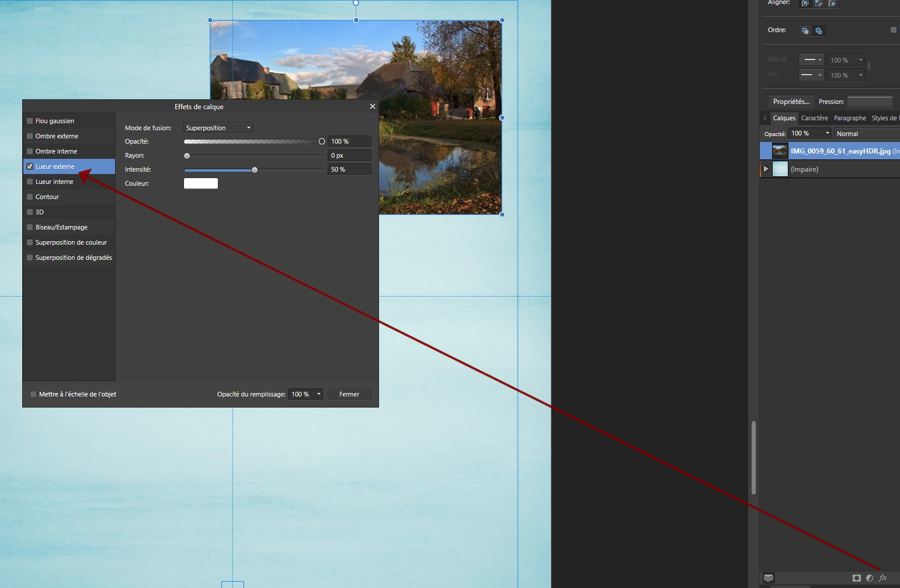Click the first Aligner stroke alignment icon
This screenshot has width=900, height=588.
point(805,4)
